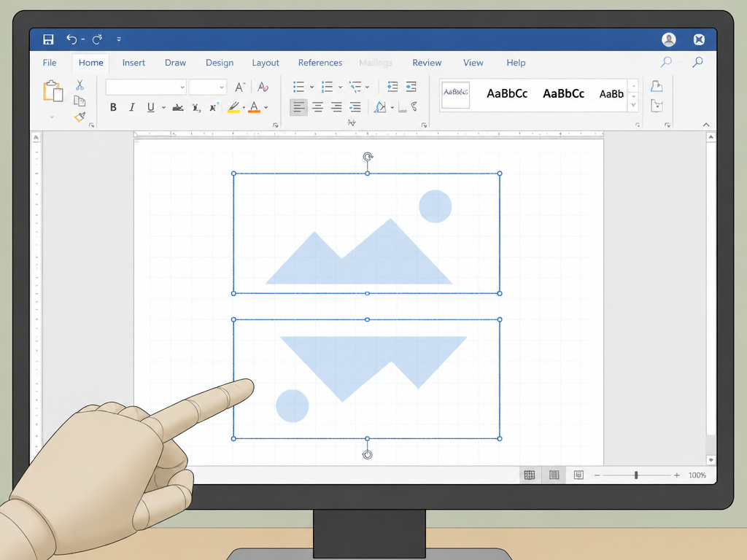The width and height of the screenshot is (747, 560).
Task: Toggle Justify paragraph alignment
Action: point(355,107)
